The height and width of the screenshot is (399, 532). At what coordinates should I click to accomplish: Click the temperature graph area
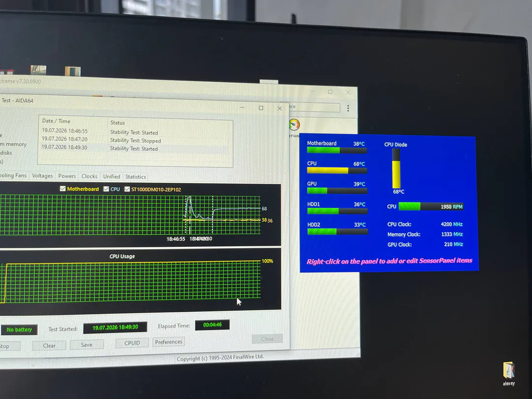pyautogui.click(x=130, y=215)
